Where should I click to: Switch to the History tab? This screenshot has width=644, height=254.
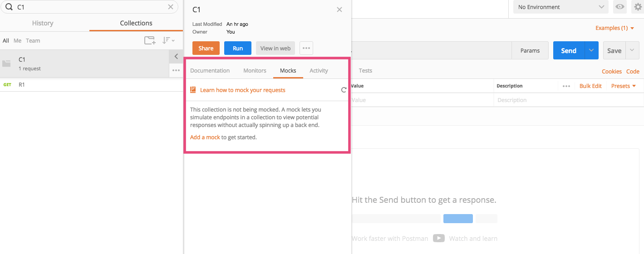[x=43, y=23]
